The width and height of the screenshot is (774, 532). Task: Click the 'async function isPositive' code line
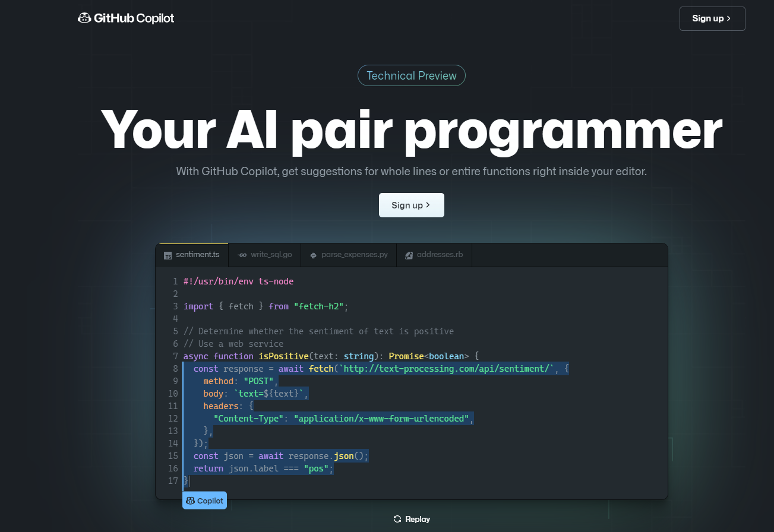point(331,356)
